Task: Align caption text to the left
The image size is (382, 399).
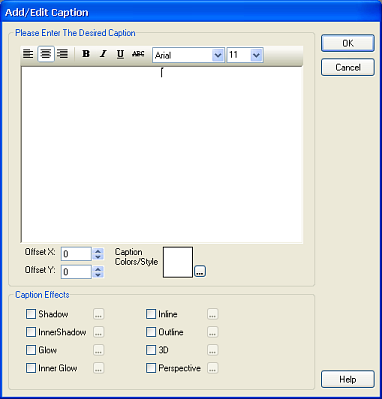Action: click(x=28, y=54)
